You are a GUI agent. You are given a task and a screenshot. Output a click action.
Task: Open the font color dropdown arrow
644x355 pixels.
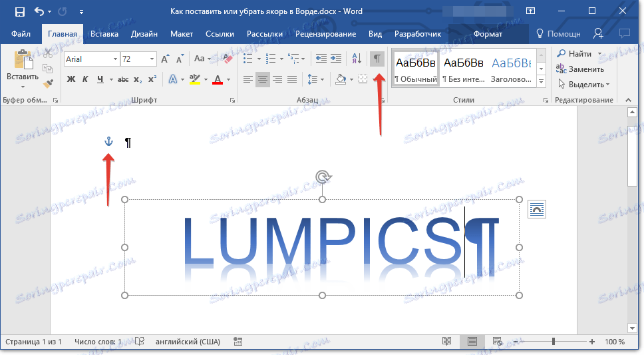pos(229,80)
